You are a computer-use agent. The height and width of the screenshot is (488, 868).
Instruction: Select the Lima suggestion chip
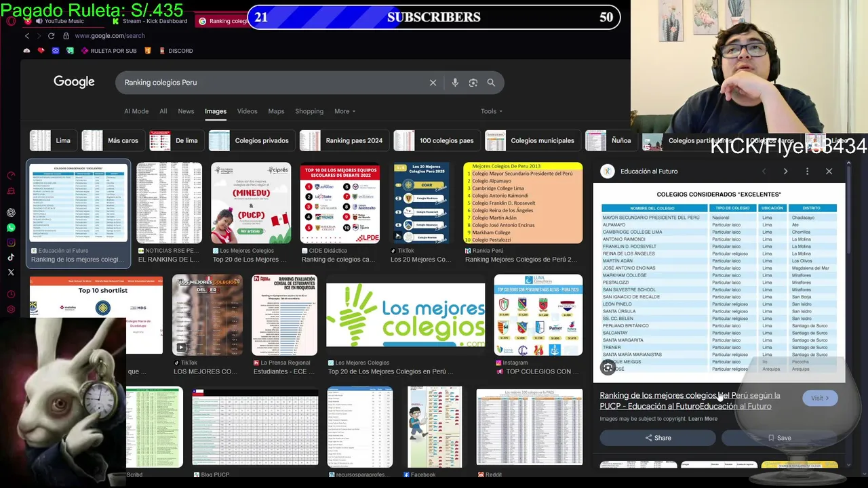click(53, 140)
